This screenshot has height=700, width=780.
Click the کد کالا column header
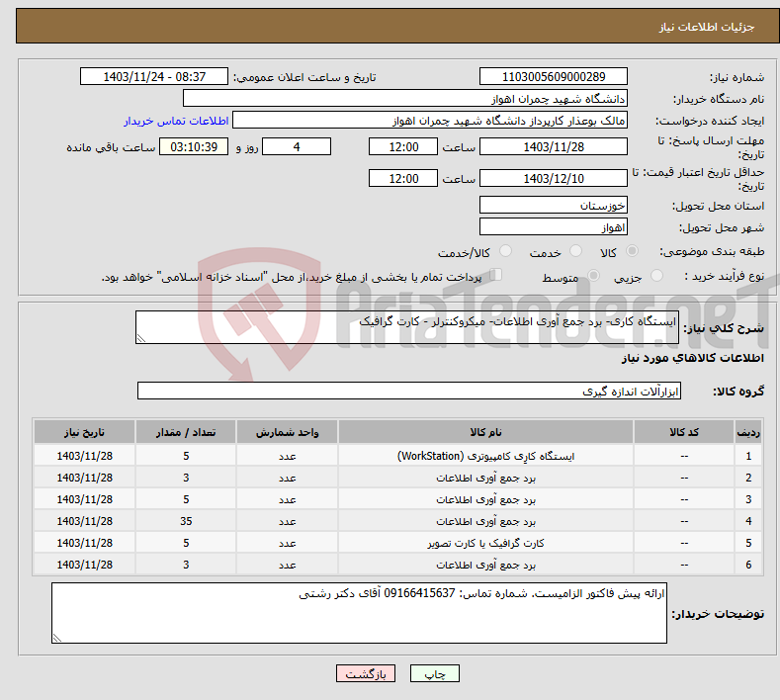684,432
